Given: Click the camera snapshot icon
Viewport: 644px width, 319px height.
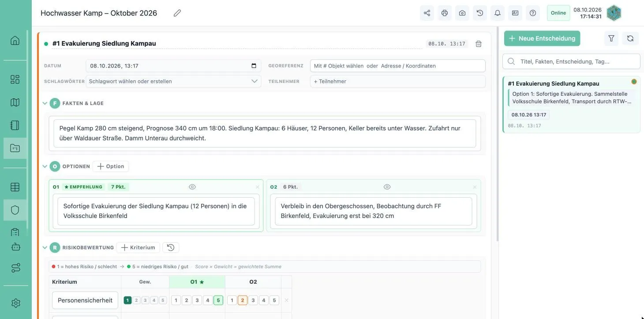Looking at the screenshot, I should (462, 13).
